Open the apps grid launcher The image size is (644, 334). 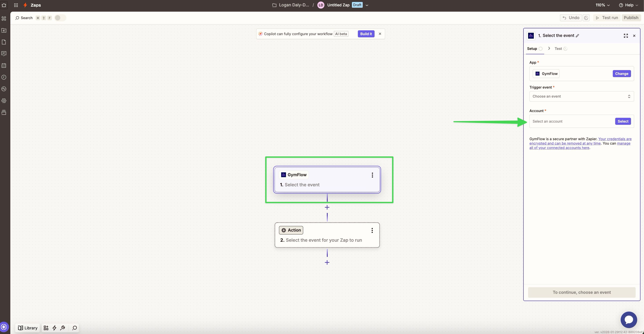(16, 5)
